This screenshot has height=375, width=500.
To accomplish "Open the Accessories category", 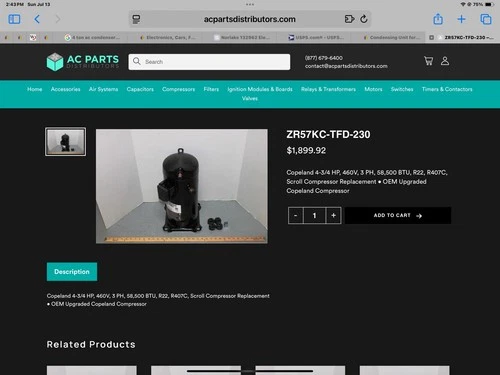I will (65, 89).
